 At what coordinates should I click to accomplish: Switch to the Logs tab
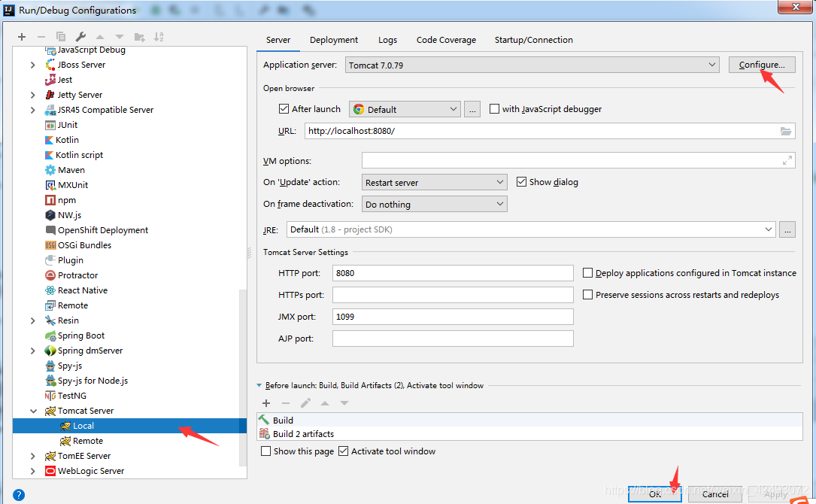click(x=387, y=40)
